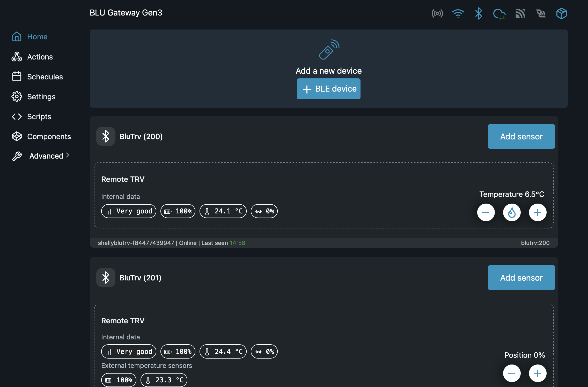Screen dimensions: 588x387
Task: Open Wi-Fi status icon in header
Action: tap(458, 13)
